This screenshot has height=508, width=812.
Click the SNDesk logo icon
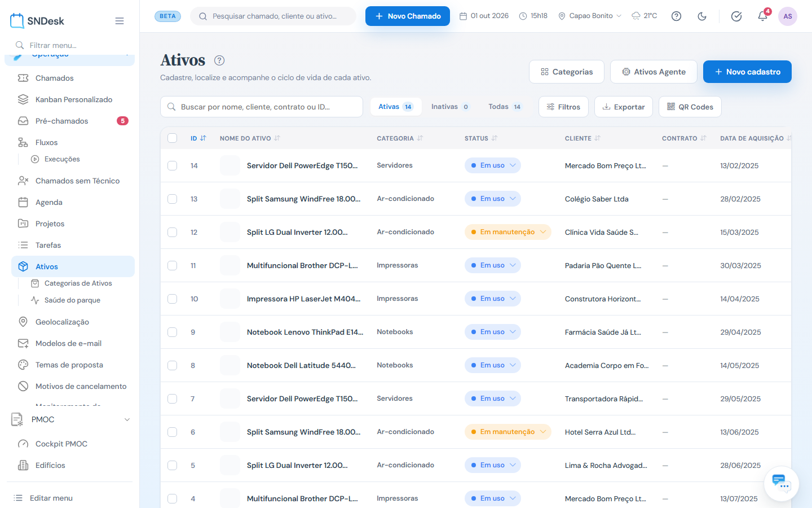point(17,21)
